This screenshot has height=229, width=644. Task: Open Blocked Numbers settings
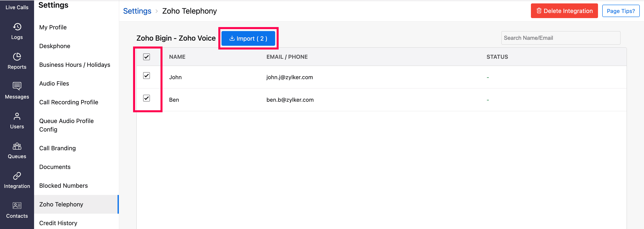(x=63, y=186)
